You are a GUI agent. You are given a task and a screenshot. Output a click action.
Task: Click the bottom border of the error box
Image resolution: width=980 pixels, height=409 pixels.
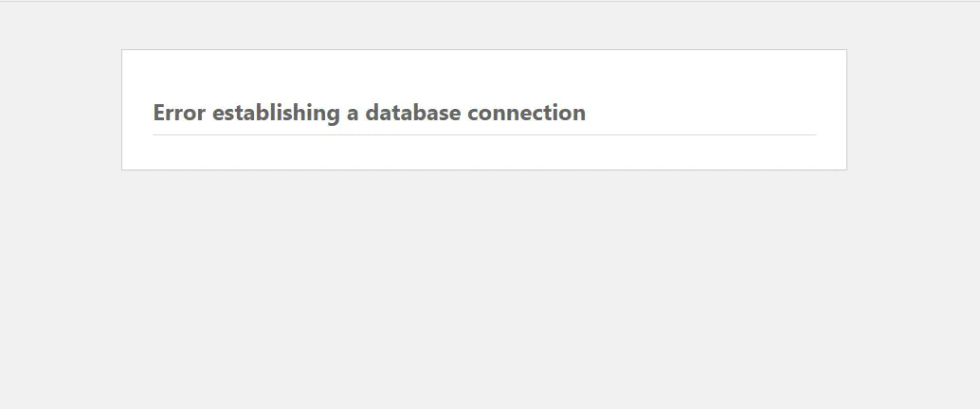[483, 169]
